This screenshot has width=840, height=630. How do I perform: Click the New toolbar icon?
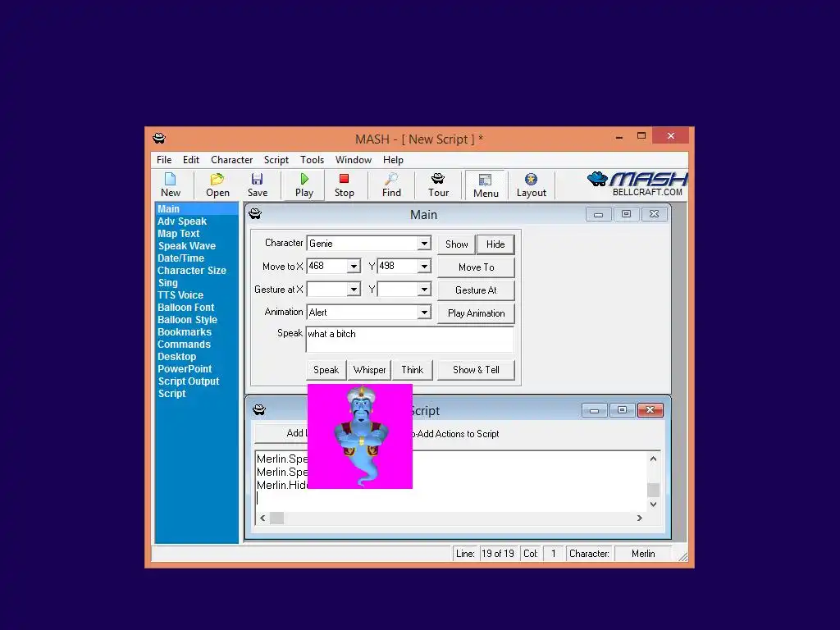coord(171,185)
